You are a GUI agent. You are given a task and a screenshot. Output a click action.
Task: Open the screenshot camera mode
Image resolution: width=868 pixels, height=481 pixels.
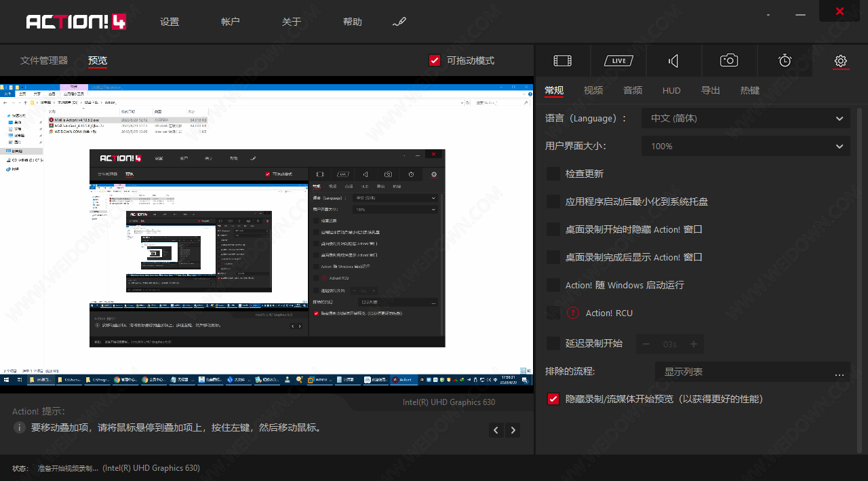click(x=729, y=61)
